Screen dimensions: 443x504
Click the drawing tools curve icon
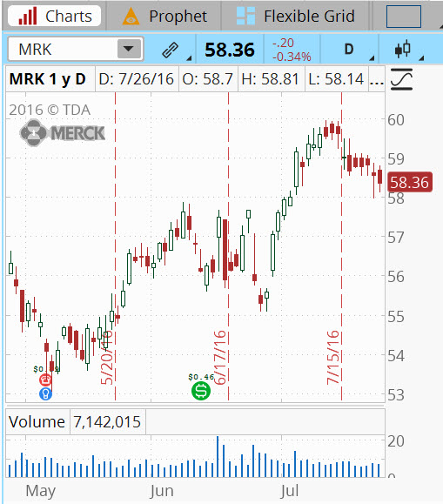[x=401, y=79]
